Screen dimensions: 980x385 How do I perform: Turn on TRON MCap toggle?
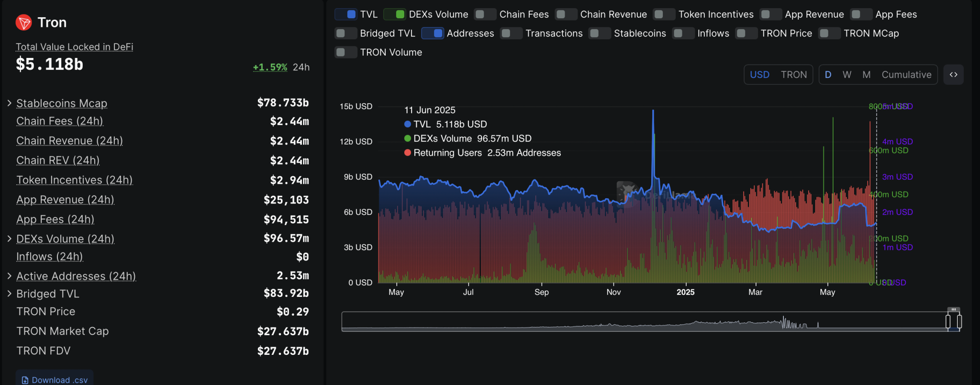(830, 33)
